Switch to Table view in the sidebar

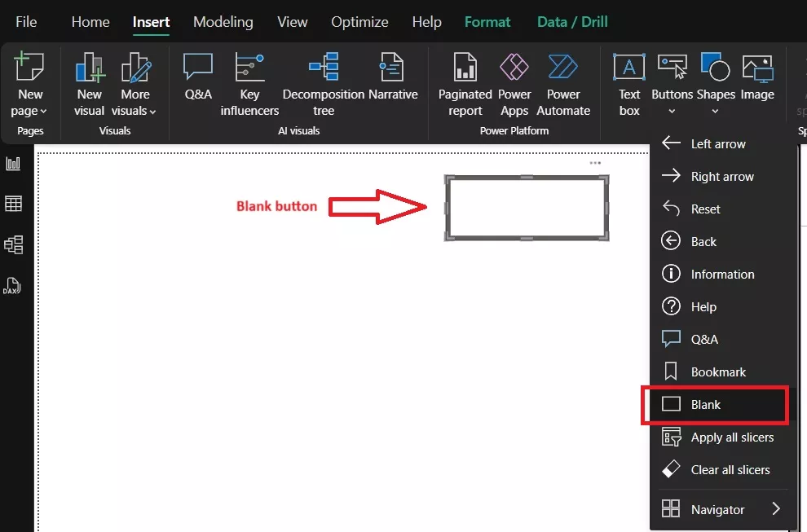pos(15,204)
